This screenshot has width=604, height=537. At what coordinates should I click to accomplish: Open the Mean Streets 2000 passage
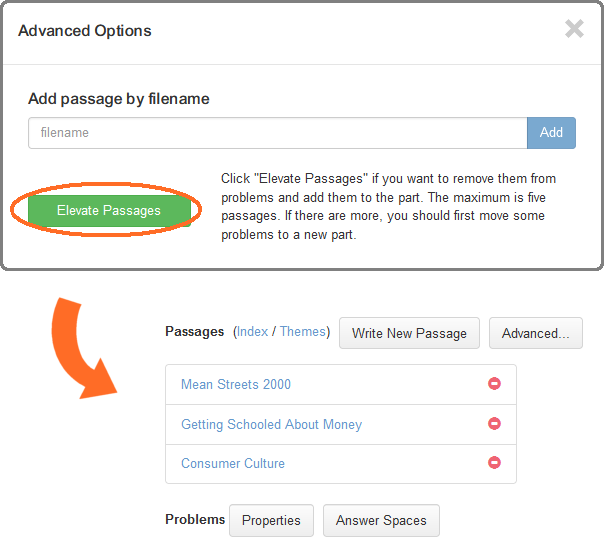click(x=236, y=384)
